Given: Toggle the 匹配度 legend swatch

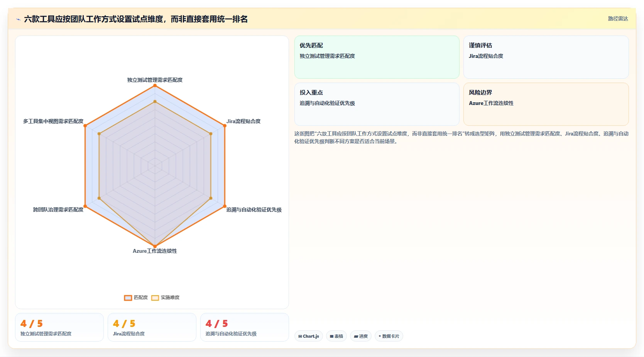Looking at the screenshot, I should click(128, 298).
